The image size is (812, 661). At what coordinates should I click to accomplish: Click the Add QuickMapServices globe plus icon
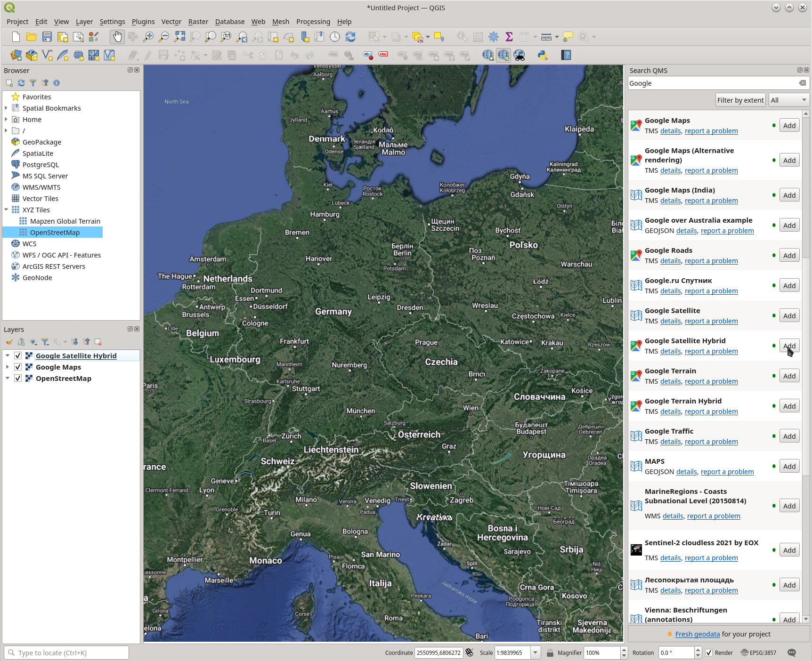click(488, 55)
